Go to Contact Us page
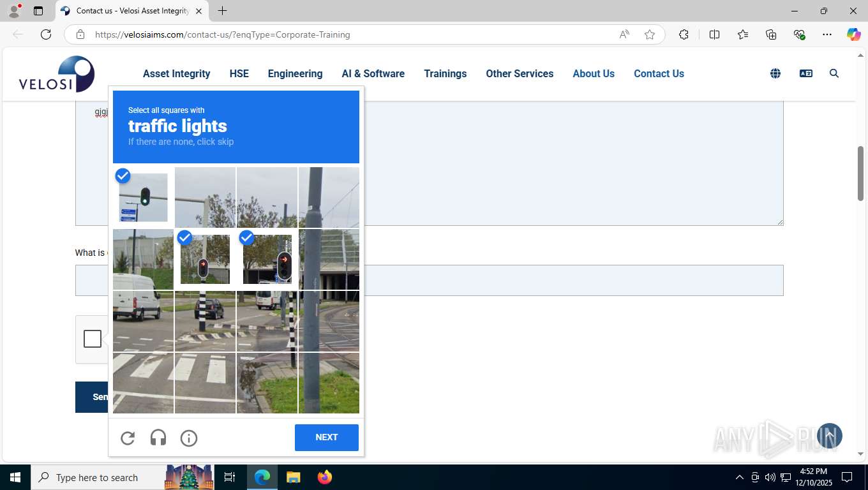The image size is (868, 490). pyautogui.click(x=659, y=73)
